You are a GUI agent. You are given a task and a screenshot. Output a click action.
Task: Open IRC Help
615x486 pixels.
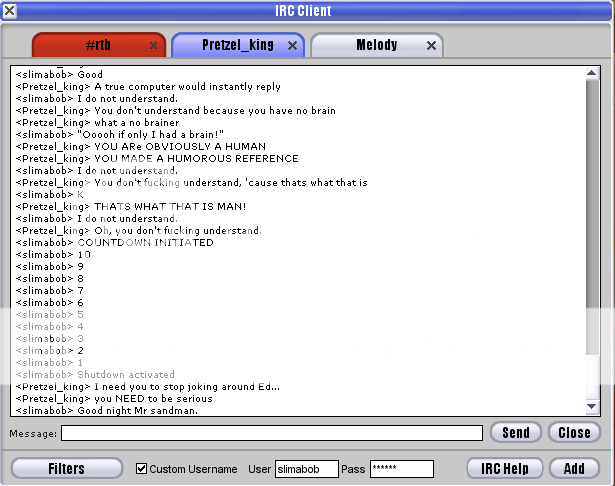pyautogui.click(x=505, y=469)
